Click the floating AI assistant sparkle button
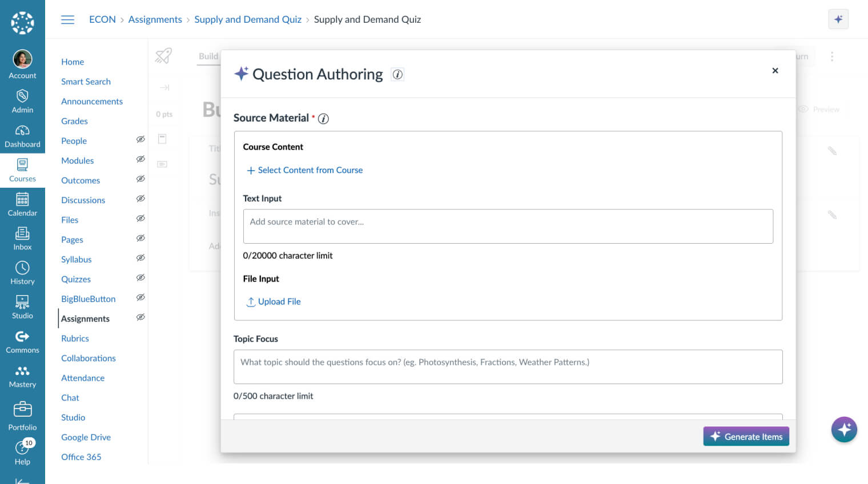 [x=844, y=430]
